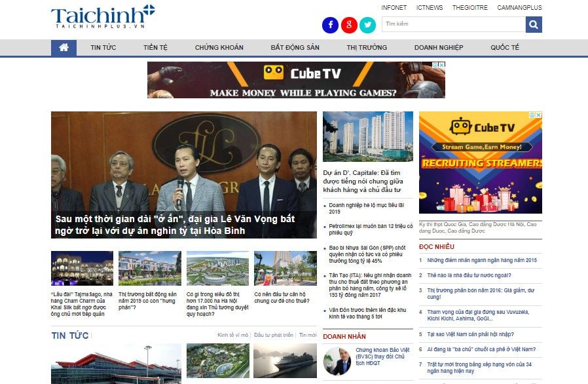Open the CHỨNG KHOÁN menu

219,48
